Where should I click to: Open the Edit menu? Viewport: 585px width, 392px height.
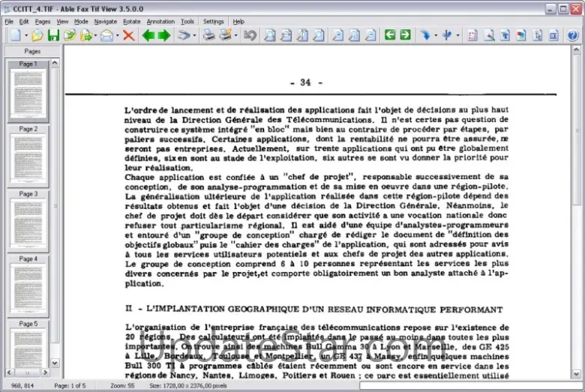click(x=24, y=22)
